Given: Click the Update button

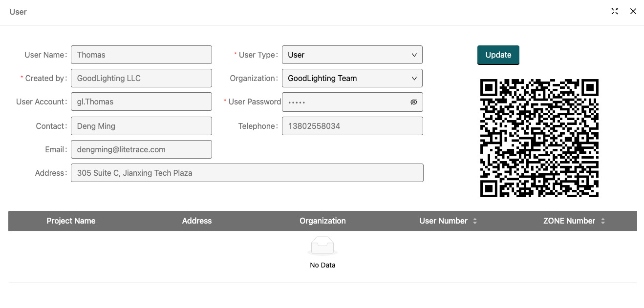Looking at the screenshot, I should tap(498, 55).
